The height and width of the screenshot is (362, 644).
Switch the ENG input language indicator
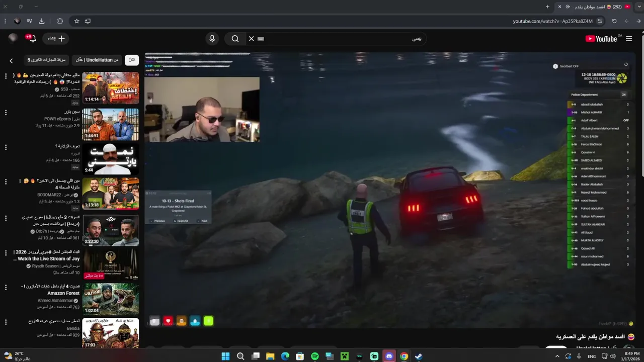click(x=592, y=356)
